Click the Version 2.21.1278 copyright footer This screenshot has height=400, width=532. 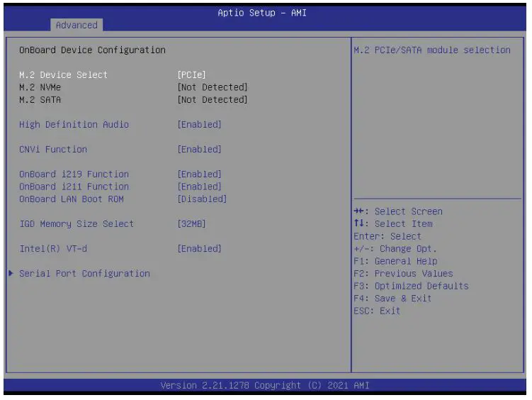coord(265,386)
